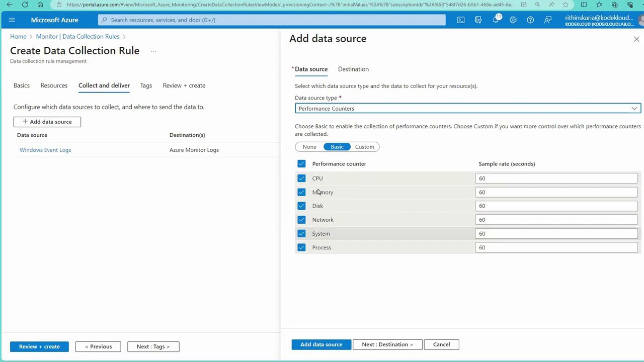This screenshot has height=362, width=644.
Task: Click the Feedback icon in Azure header
Action: coord(548,20)
